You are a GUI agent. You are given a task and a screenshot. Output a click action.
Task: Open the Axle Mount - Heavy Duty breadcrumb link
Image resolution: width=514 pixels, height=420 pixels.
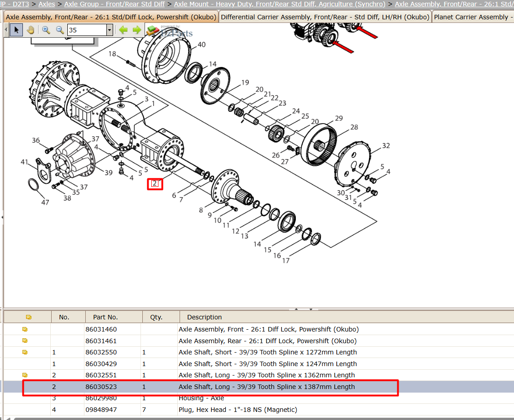tap(280, 4)
